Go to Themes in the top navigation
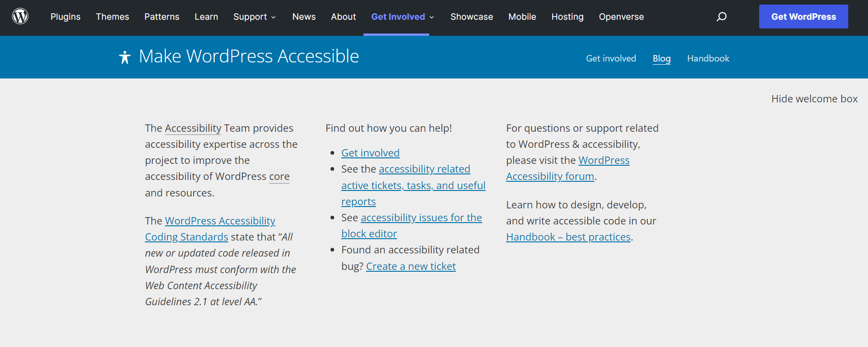Viewport: 868px width, 347px height. (x=112, y=17)
